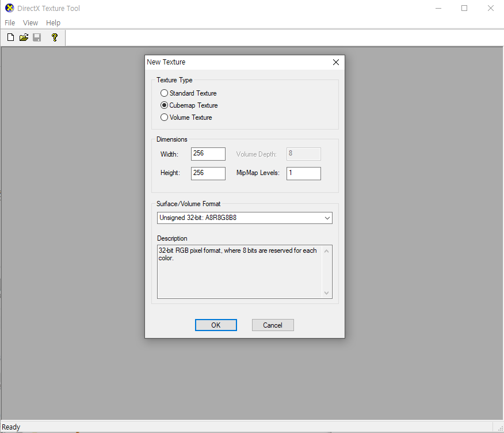Image resolution: width=504 pixels, height=433 pixels.
Task: Click the MipMap Levels input field
Action: pos(303,173)
